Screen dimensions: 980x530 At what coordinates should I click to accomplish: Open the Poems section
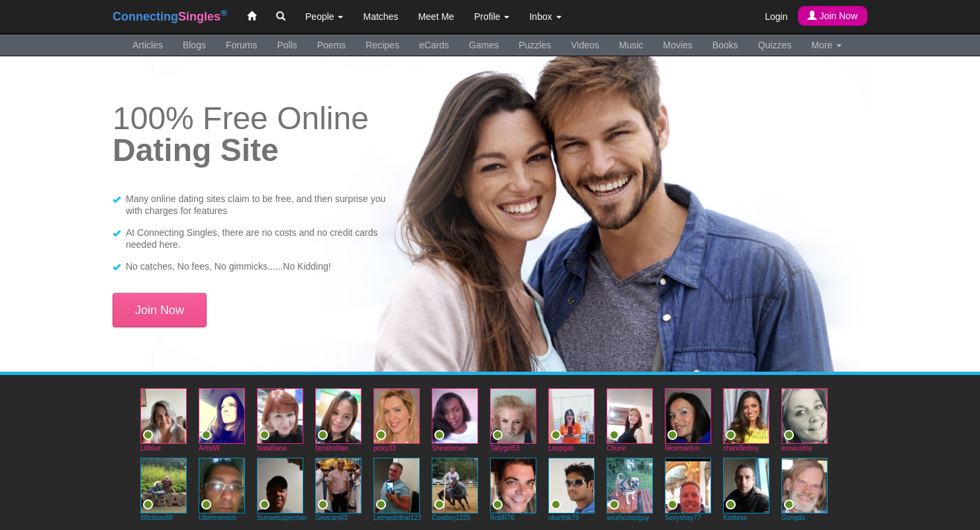[x=331, y=45]
